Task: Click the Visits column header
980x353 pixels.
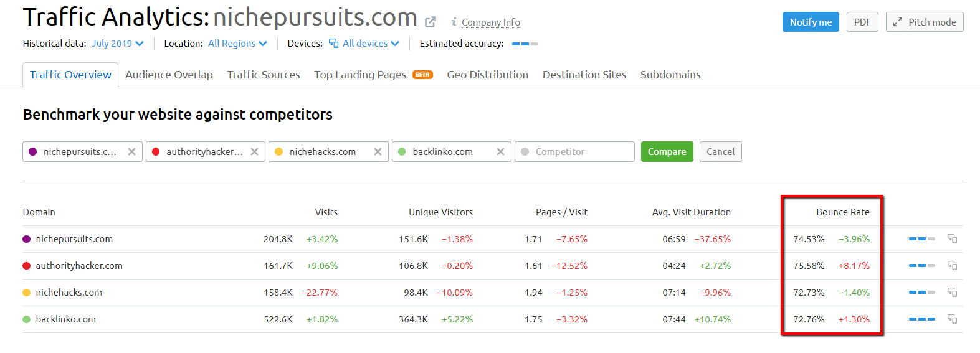Action: coord(326,212)
